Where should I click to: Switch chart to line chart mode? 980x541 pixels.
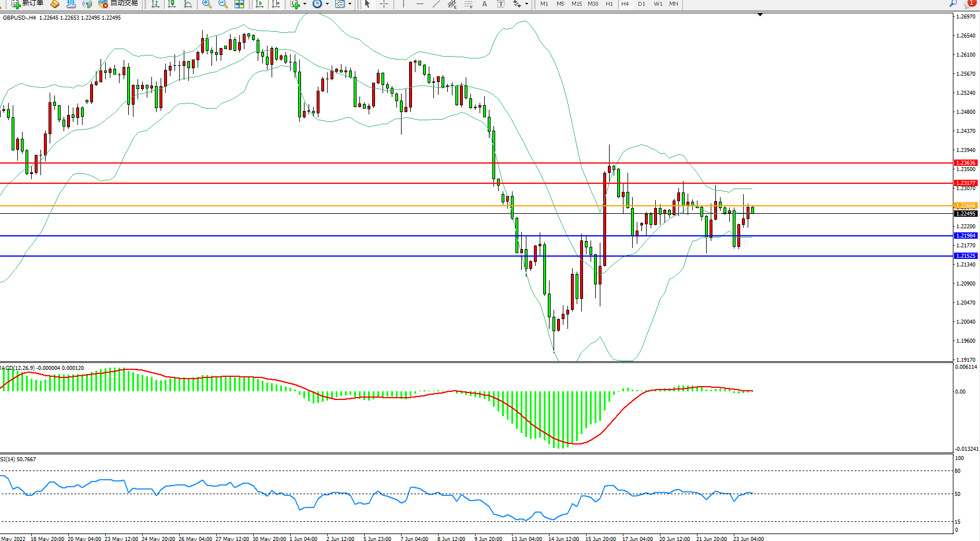pos(188,4)
